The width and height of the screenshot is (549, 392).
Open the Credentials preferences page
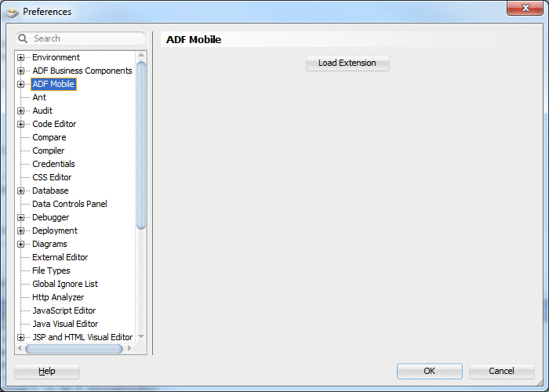(x=53, y=164)
